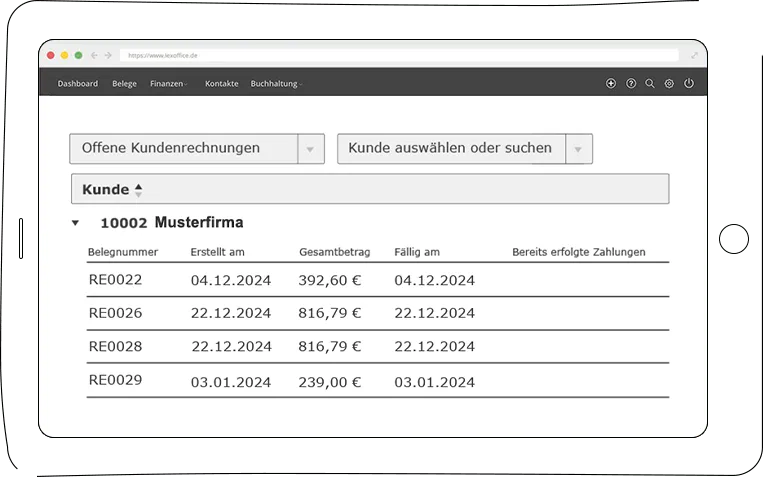Viewport: 763px width, 477px height.
Task: Click the browser forward arrow
Action: [x=108, y=55]
